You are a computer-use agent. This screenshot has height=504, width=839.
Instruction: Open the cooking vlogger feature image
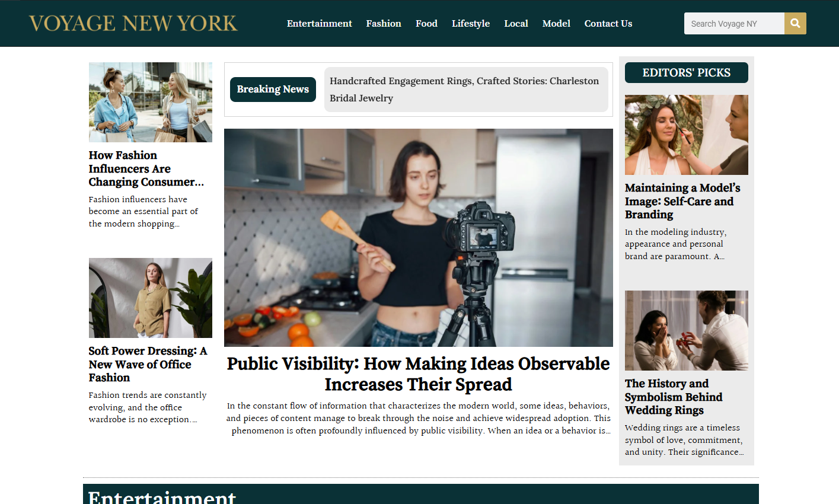(x=419, y=238)
